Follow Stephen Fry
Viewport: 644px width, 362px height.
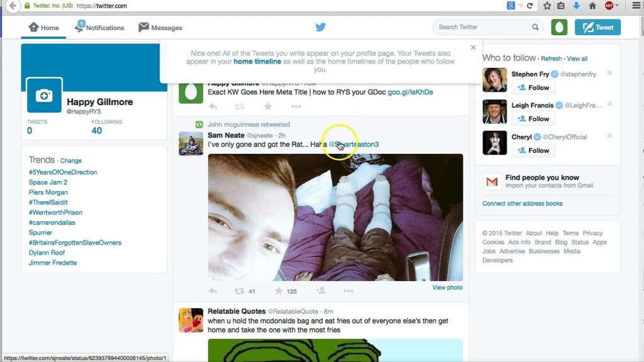tap(533, 87)
